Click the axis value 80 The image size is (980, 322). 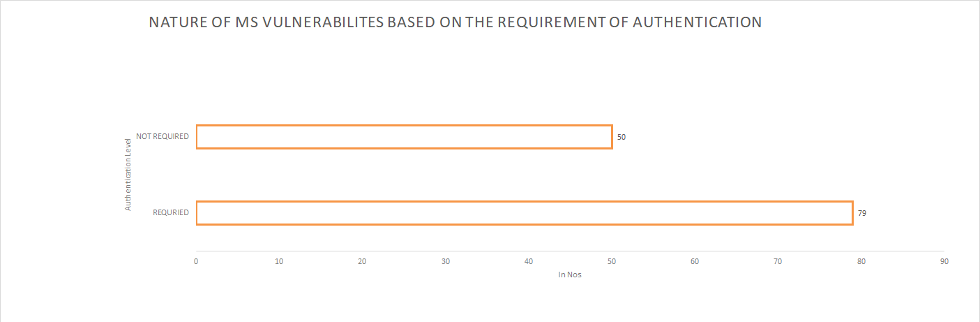tap(861, 261)
